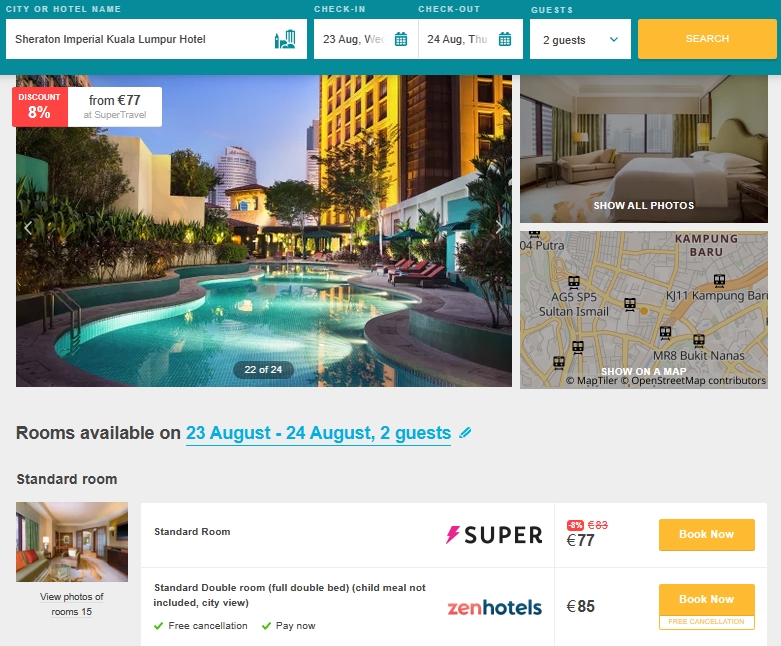Expand the guests dropdown
This screenshot has height=646, width=781.
pyautogui.click(x=580, y=39)
